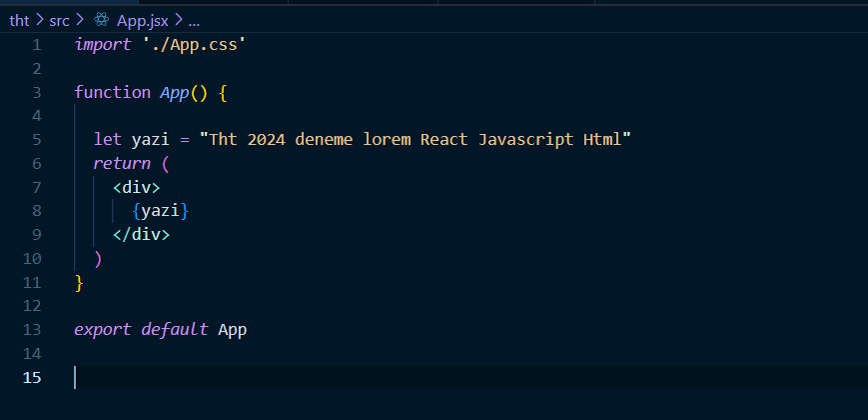Click 'yazi' variable on line 5

coord(150,140)
